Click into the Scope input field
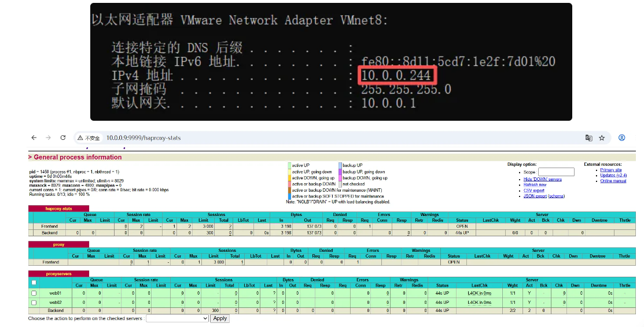Image resolution: width=644 pixels, height=327 pixels. click(556, 172)
